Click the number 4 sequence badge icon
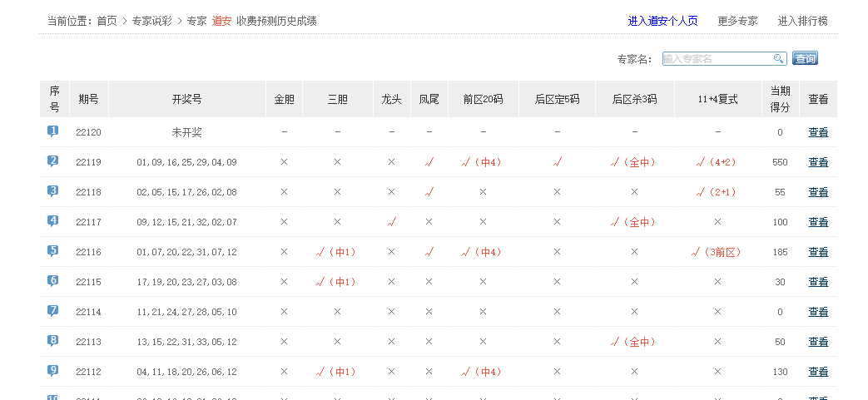 point(53,221)
